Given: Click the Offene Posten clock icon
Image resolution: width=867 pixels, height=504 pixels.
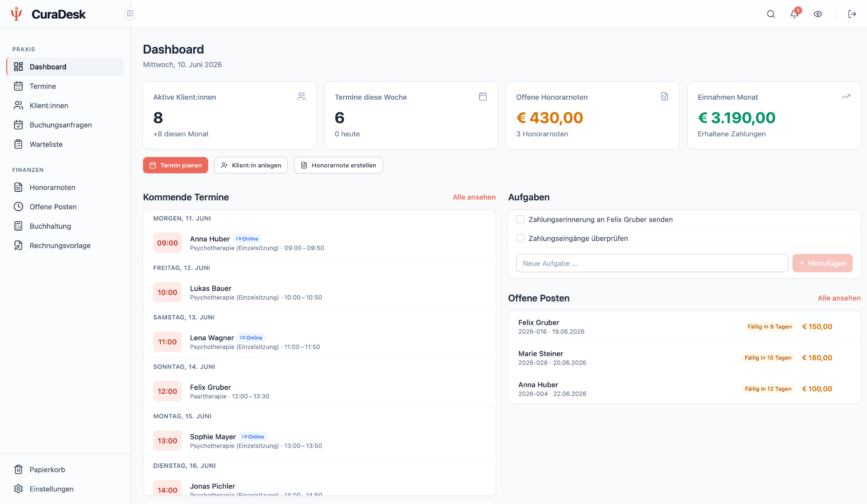Looking at the screenshot, I should point(19,207).
